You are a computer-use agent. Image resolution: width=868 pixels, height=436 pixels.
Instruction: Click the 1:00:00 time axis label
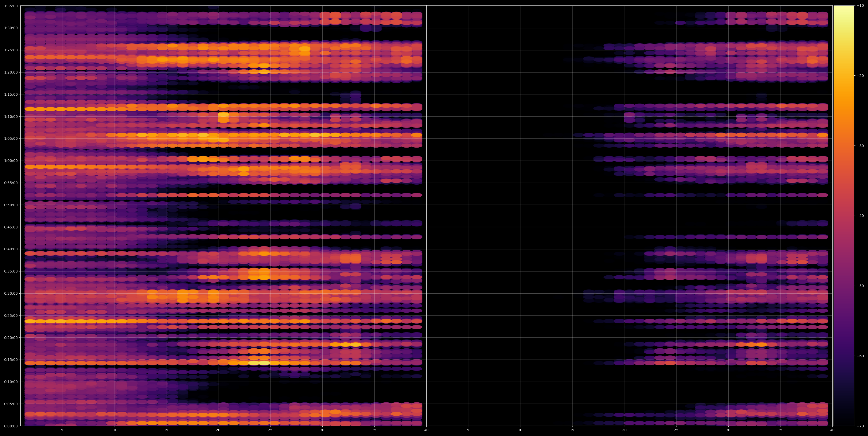(11, 161)
